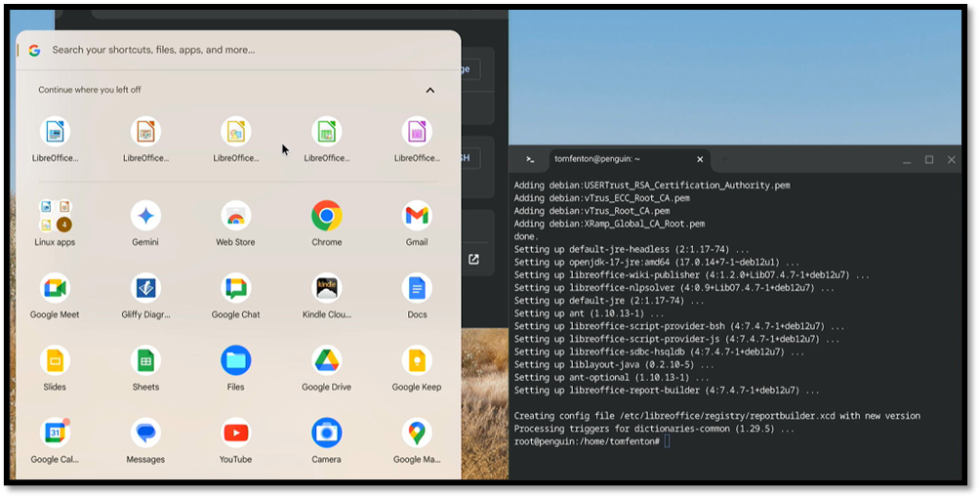
Task: Open the Files app
Action: (235, 361)
